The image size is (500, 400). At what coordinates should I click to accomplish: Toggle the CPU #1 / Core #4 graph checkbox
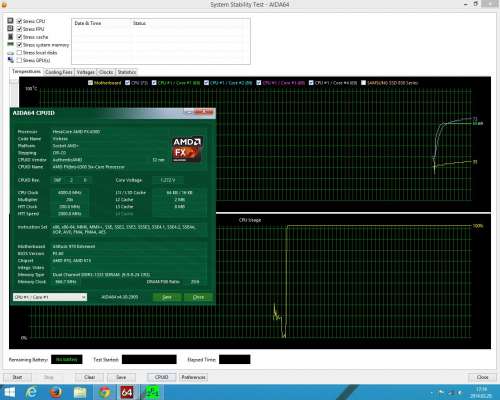tap(311, 83)
